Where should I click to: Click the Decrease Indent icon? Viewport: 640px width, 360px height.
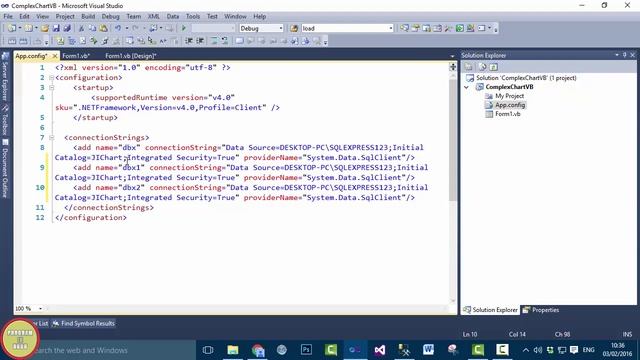click(x=189, y=41)
